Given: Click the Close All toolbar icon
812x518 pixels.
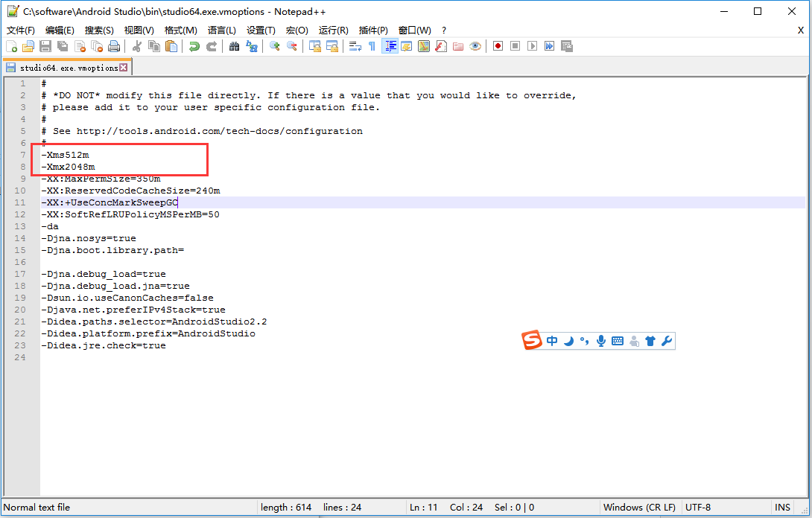Looking at the screenshot, I should pos(97,47).
